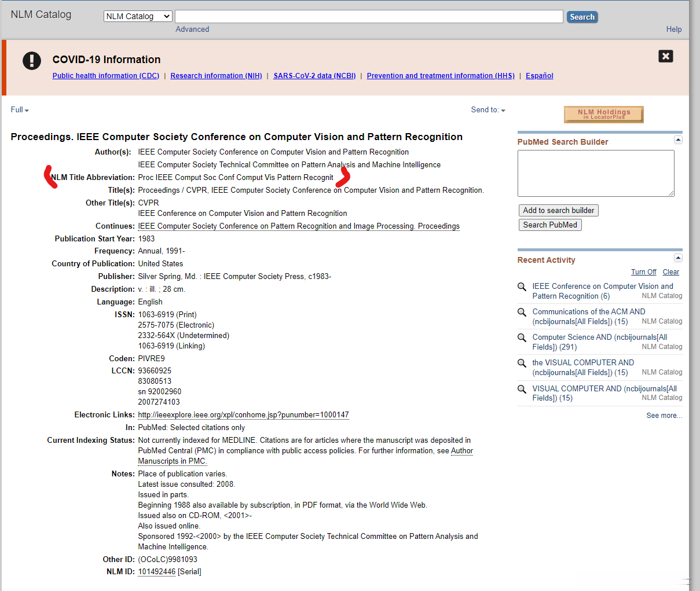Open recent search Communications of the ACM
This screenshot has height=591, width=700.
pos(589,317)
